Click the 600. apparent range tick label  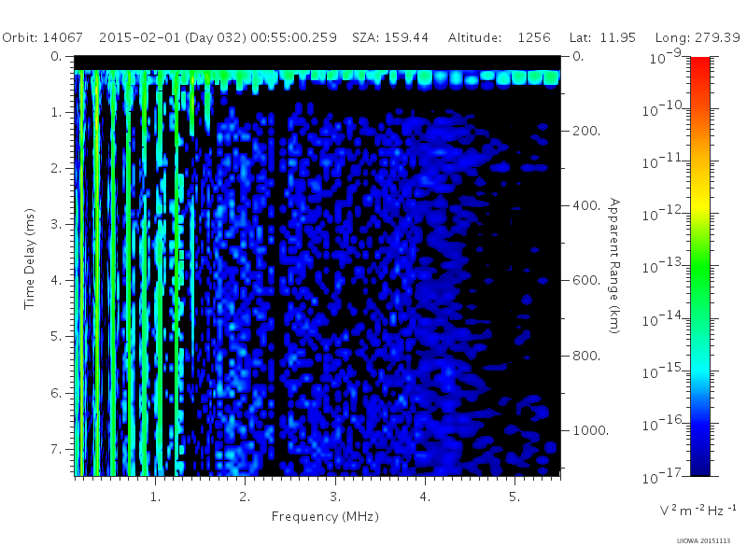[586, 281]
